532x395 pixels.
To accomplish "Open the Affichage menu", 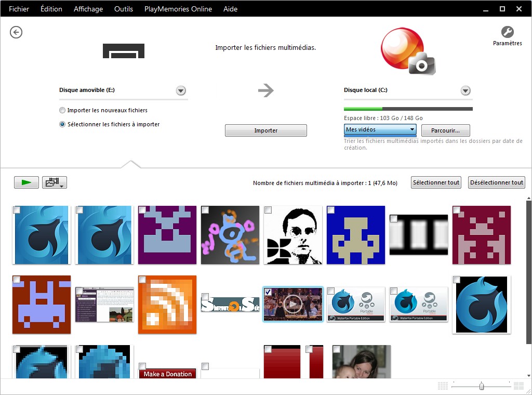I will click(88, 9).
